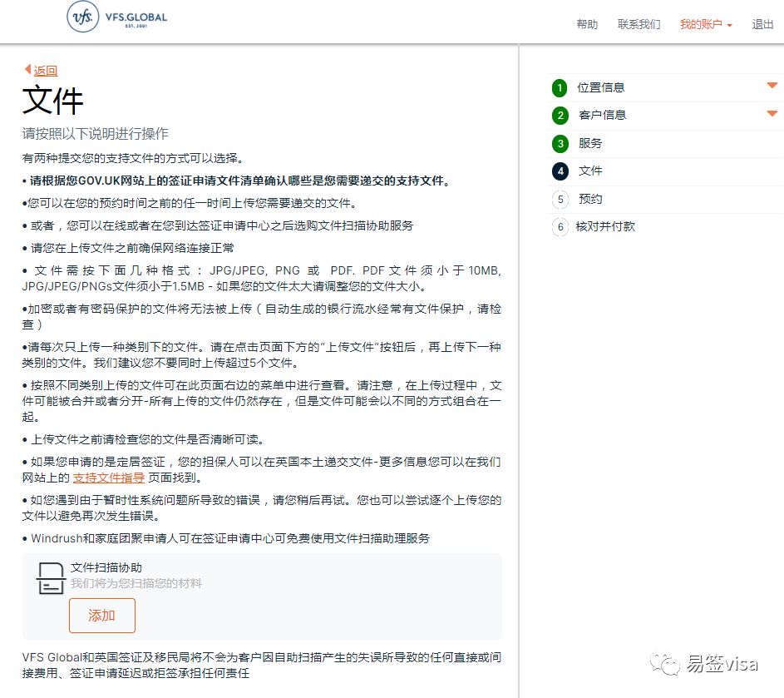Image resolution: width=784 pixels, height=698 pixels.
Task: Open the 位置信息 step
Action: (x=601, y=87)
